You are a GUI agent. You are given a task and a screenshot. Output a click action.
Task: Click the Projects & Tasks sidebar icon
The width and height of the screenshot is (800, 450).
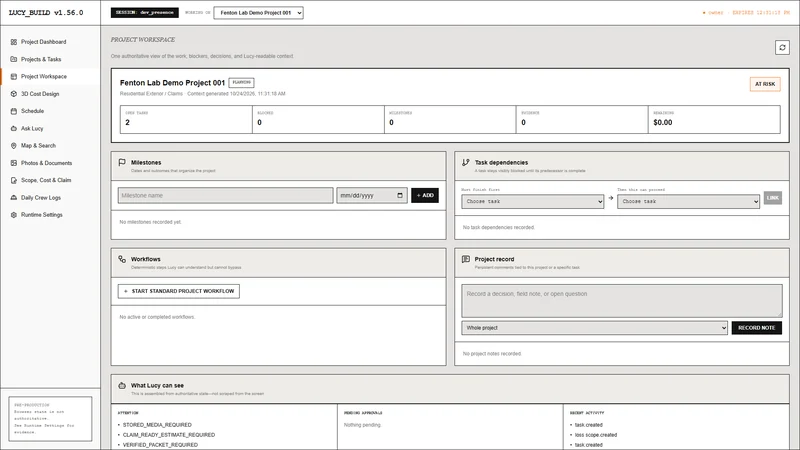pos(14,59)
